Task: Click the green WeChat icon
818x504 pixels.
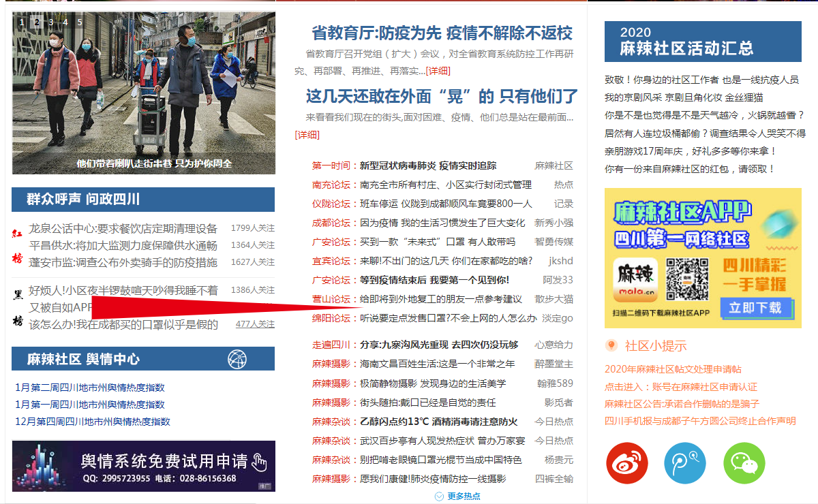Action: pyautogui.click(x=744, y=463)
